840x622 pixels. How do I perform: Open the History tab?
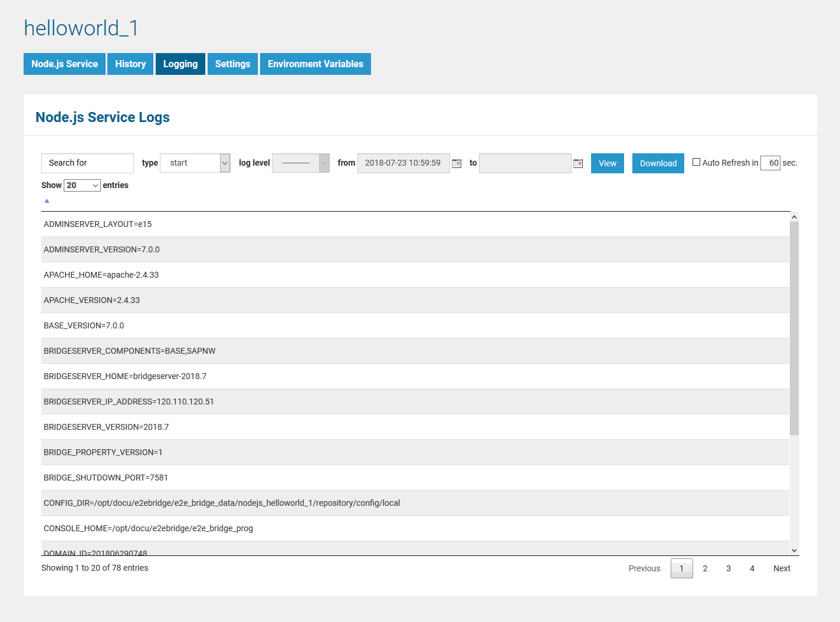pos(130,64)
